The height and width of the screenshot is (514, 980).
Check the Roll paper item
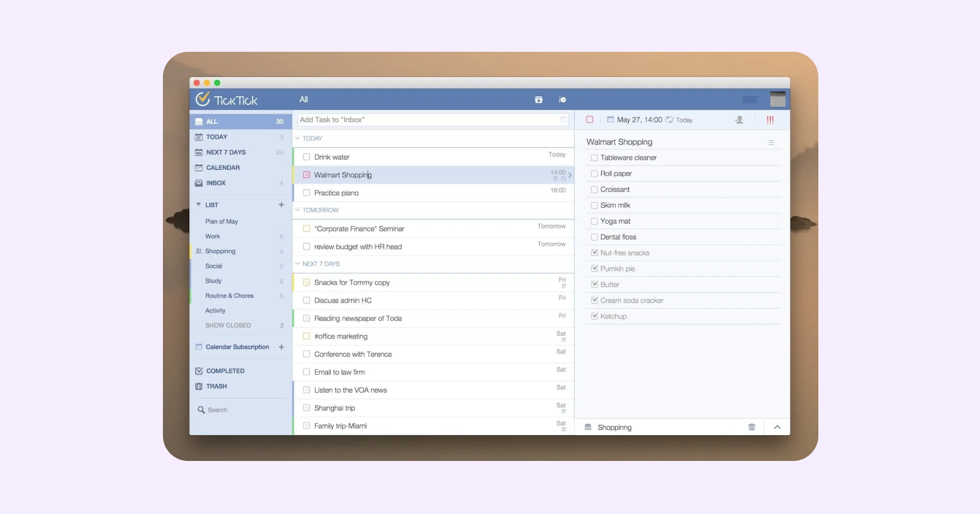click(x=594, y=174)
